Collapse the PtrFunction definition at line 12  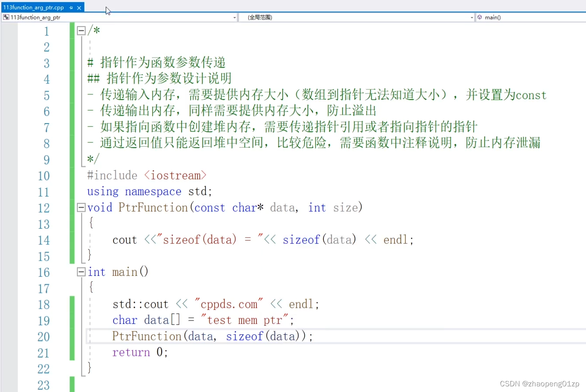81,207
